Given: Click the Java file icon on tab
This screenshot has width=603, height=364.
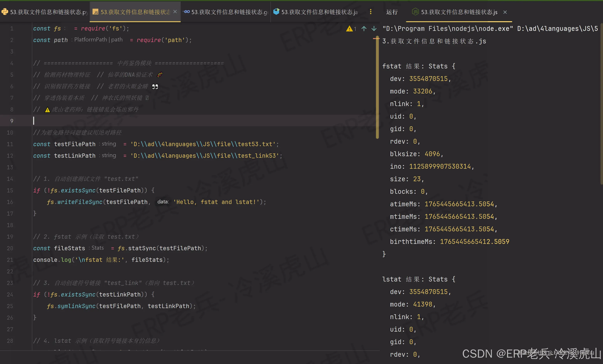Looking at the screenshot, I should click(x=276, y=12).
